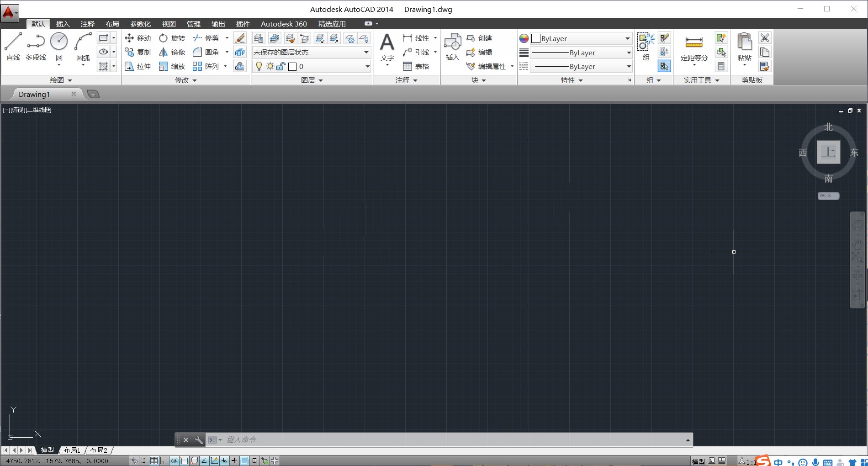Open the Autodesk 360 ribbon tab
Screen dimensions: 868x466
[x=284, y=24]
